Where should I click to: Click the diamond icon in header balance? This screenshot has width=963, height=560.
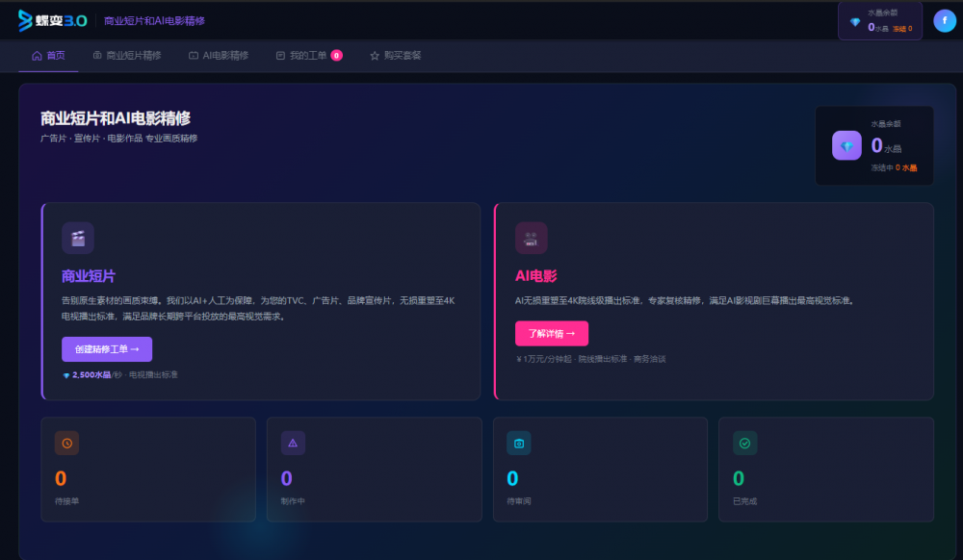[855, 22]
